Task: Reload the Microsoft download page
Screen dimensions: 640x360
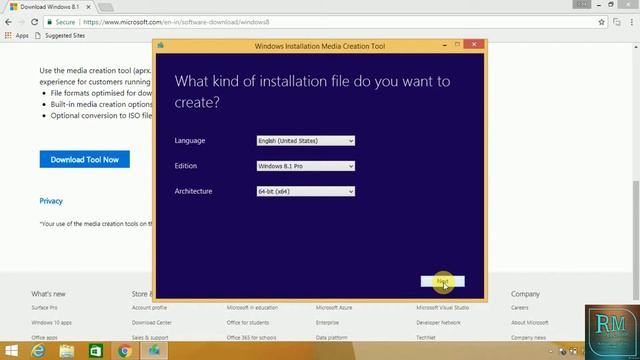Action: [35, 22]
